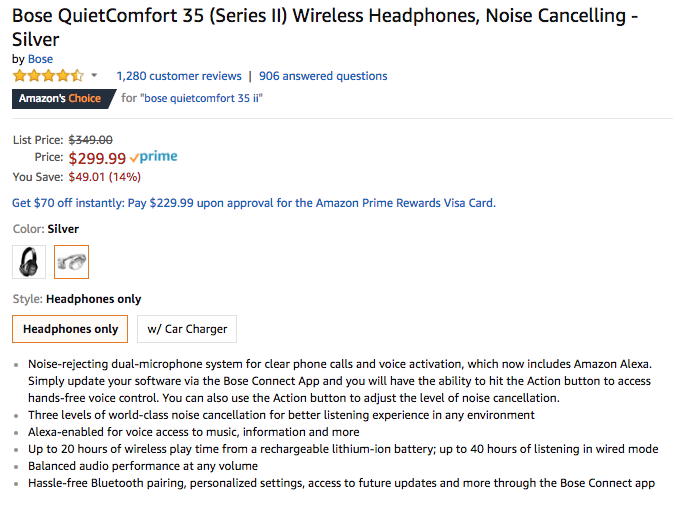Screen dimensions: 679x510
Task: Click the crossed-out $349.00 list price
Action: (x=90, y=140)
